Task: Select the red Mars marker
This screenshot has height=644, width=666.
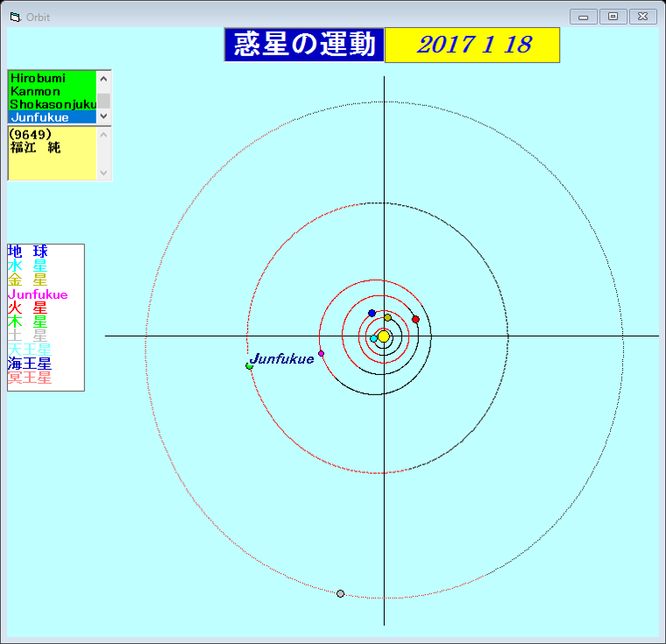Action: 415,319
